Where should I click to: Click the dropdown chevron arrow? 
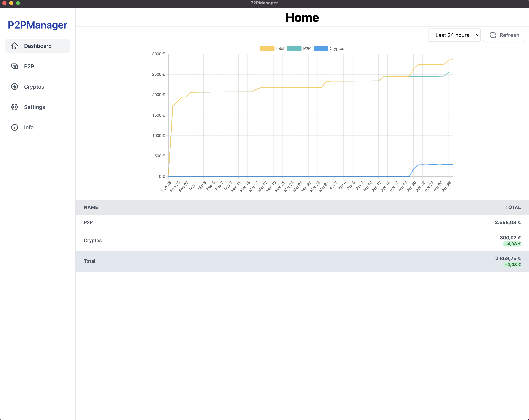477,35
